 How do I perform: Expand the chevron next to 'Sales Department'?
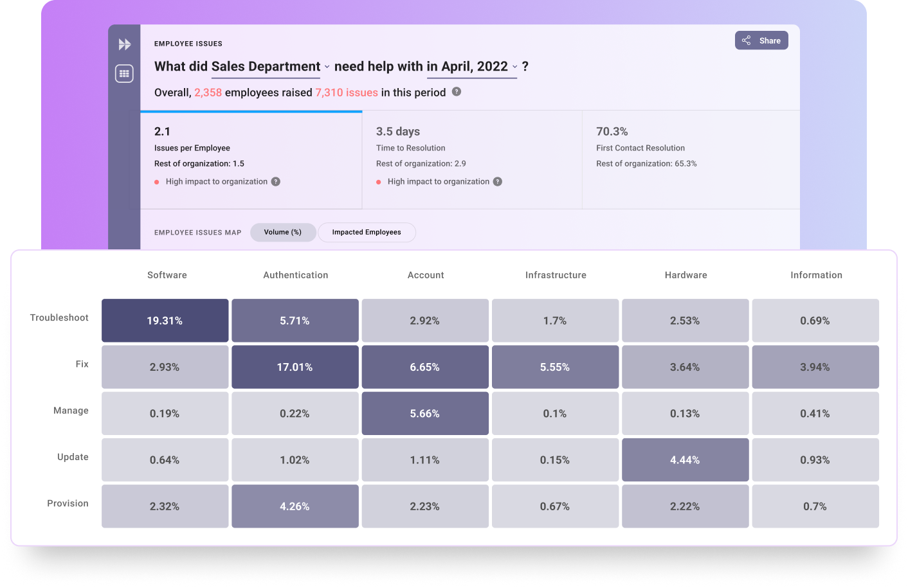(327, 67)
